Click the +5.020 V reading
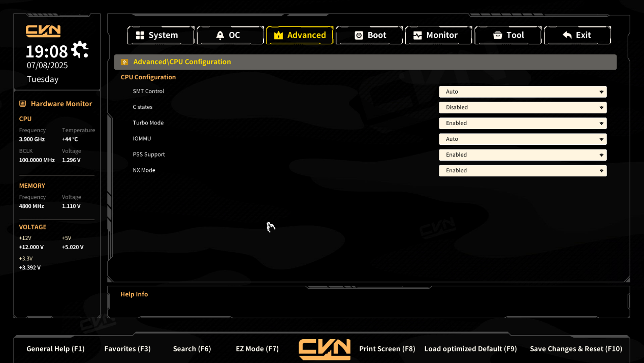644x363 pixels. [73, 248]
